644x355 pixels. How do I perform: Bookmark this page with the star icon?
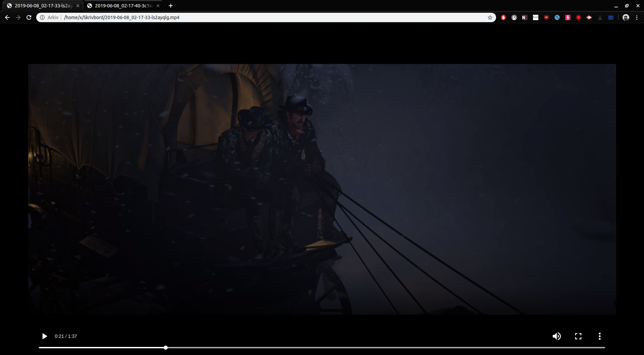click(x=490, y=17)
